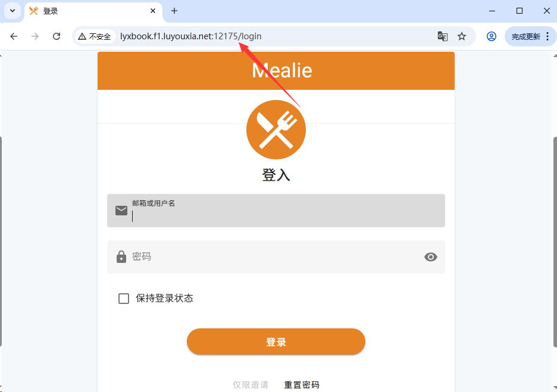The height and width of the screenshot is (392, 557).
Task: Enable the 保持登录状态 checkbox
Action: click(x=124, y=298)
